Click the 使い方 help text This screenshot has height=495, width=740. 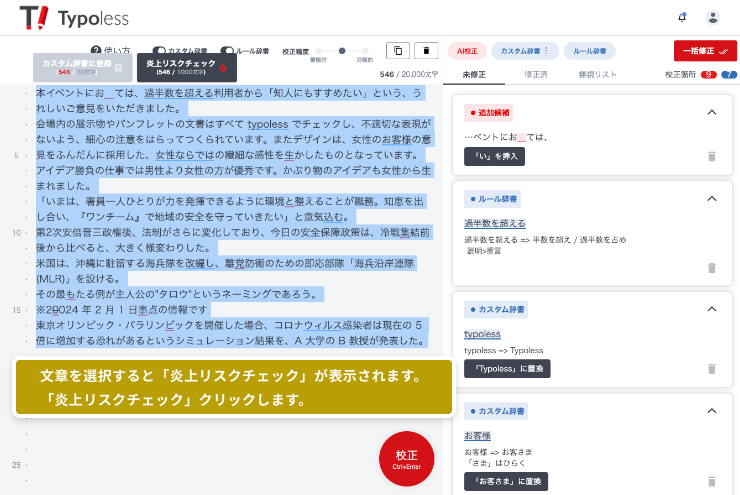(117, 50)
